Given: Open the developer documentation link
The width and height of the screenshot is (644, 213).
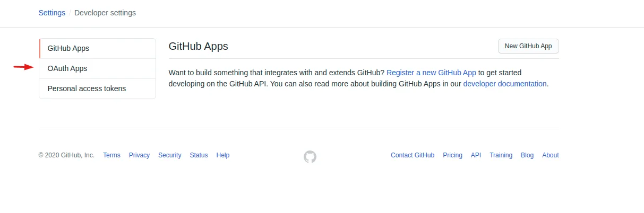Looking at the screenshot, I should click(x=504, y=84).
